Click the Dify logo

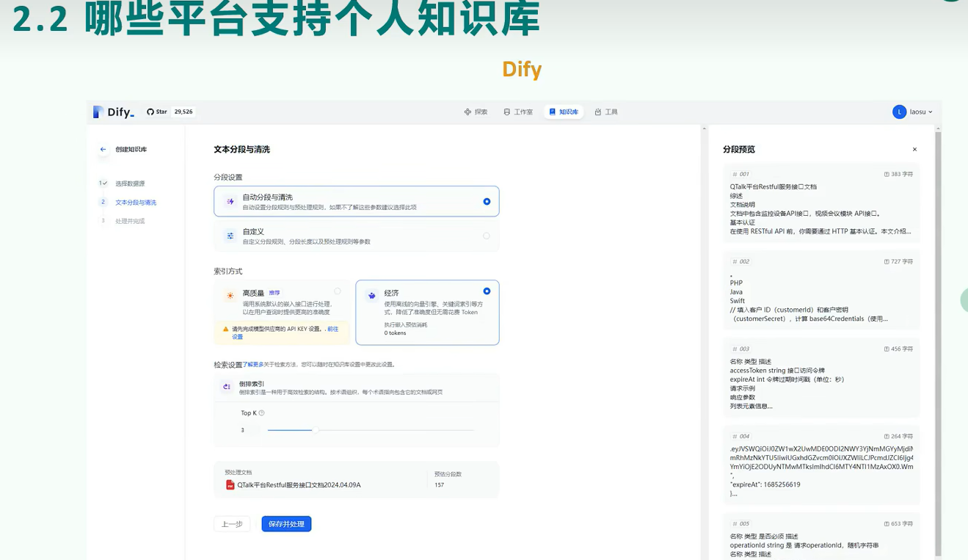pos(114,112)
